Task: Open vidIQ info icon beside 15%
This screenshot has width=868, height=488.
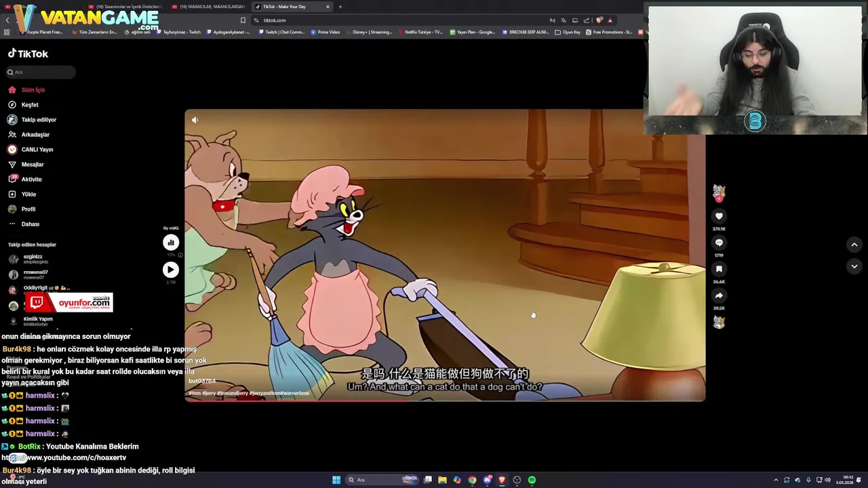Action: point(180,256)
